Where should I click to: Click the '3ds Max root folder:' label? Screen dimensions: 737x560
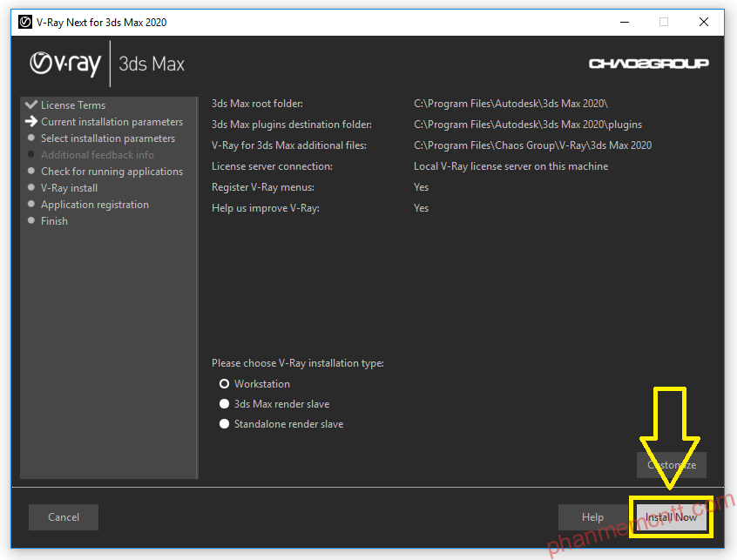click(x=257, y=104)
